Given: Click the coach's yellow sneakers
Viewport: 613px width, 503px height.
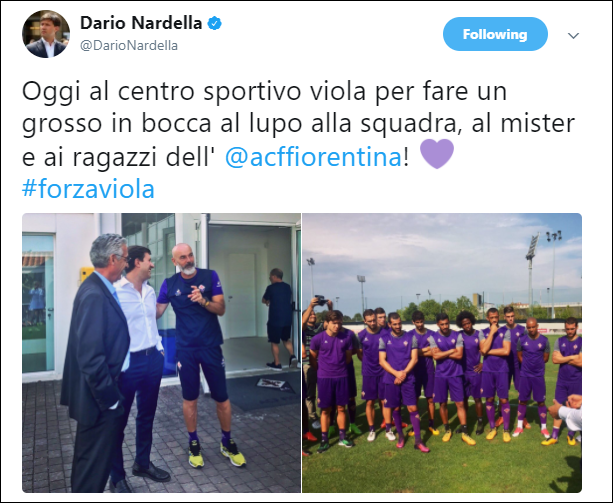Looking at the screenshot, I should pyautogui.click(x=217, y=453).
